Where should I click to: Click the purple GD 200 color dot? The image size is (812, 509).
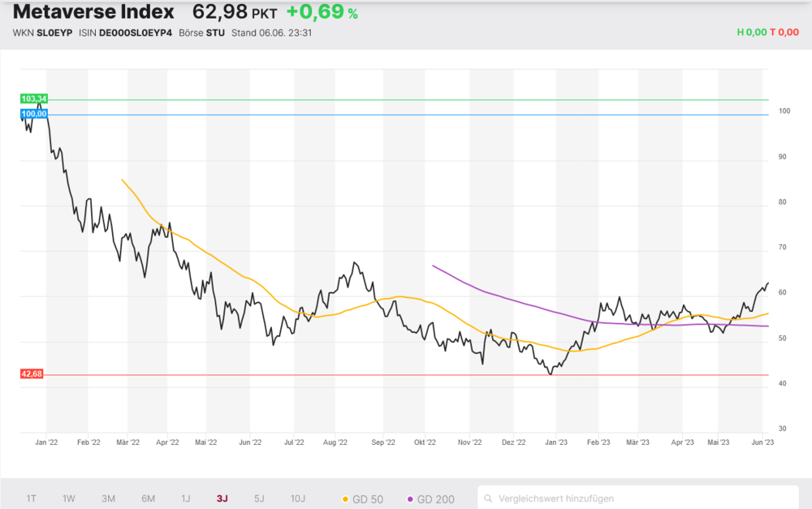pyautogui.click(x=410, y=499)
